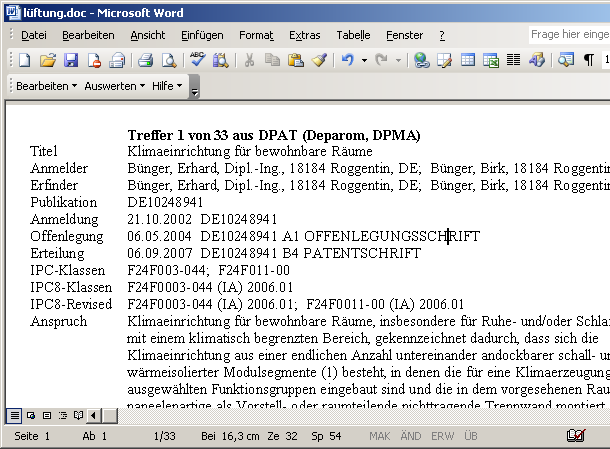Click the publication number 'DE10248941' in the Publikation row

coord(165,202)
